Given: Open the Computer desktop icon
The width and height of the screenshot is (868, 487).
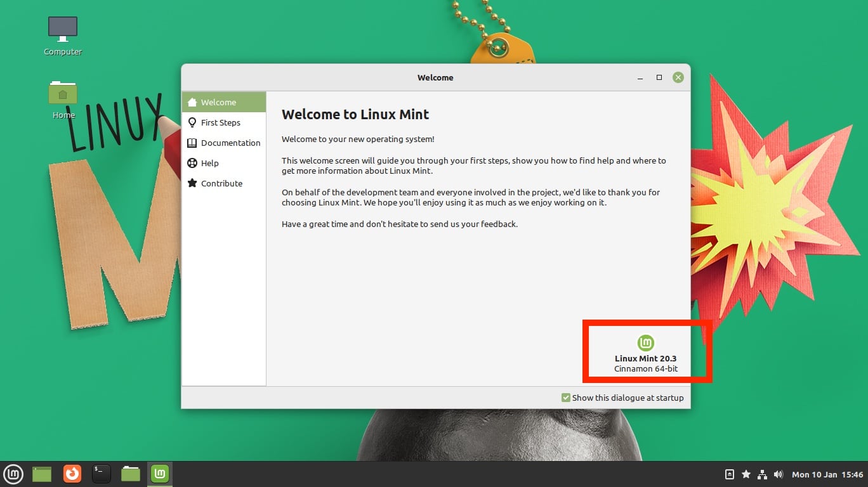Looking at the screenshot, I should click(63, 36).
